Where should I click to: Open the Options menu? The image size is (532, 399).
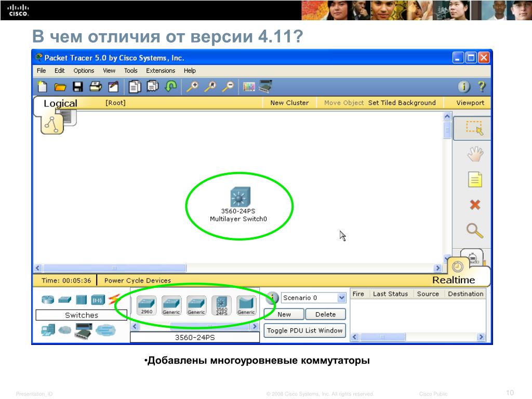(84, 71)
